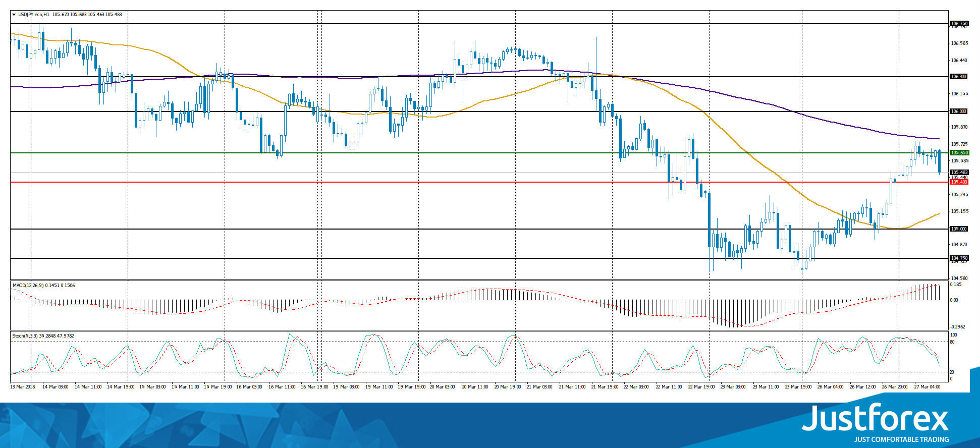980x448 pixels.
Task: Click the 22 Mar 11:00 time label
Action: (669, 387)
